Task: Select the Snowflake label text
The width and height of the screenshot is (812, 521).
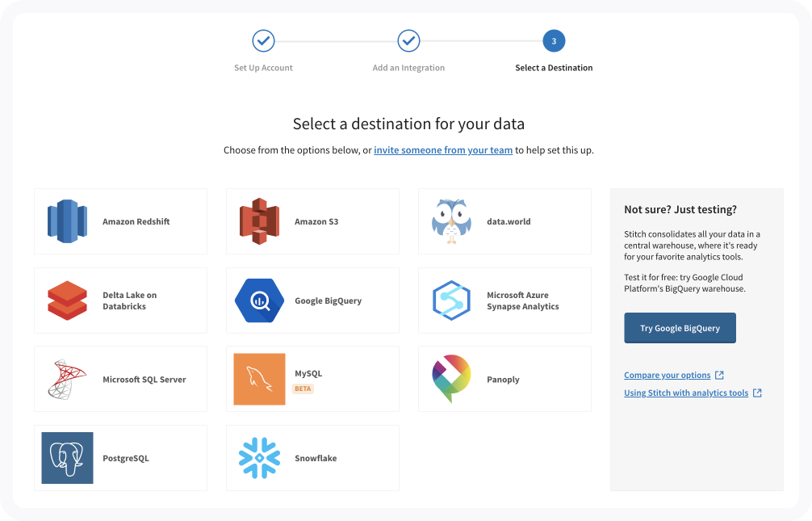Action: 316,458
